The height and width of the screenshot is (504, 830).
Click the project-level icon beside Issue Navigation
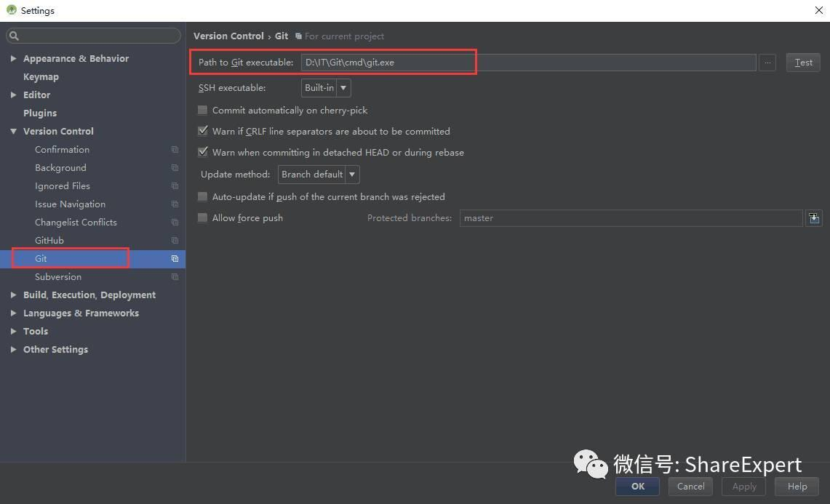coord(175,204)
